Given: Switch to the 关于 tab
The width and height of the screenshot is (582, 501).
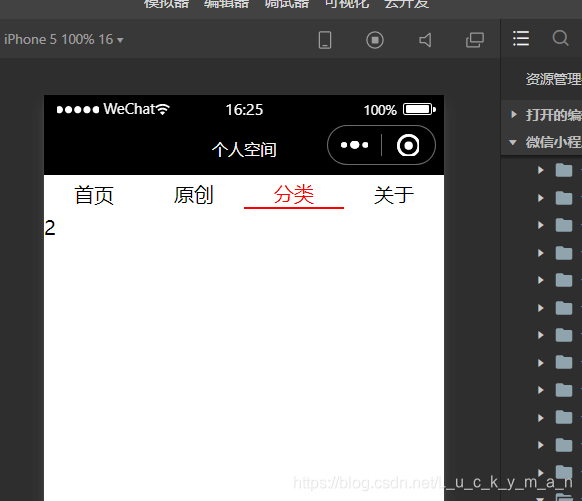Looking at the screenshot, I should (x=394, y=195).
